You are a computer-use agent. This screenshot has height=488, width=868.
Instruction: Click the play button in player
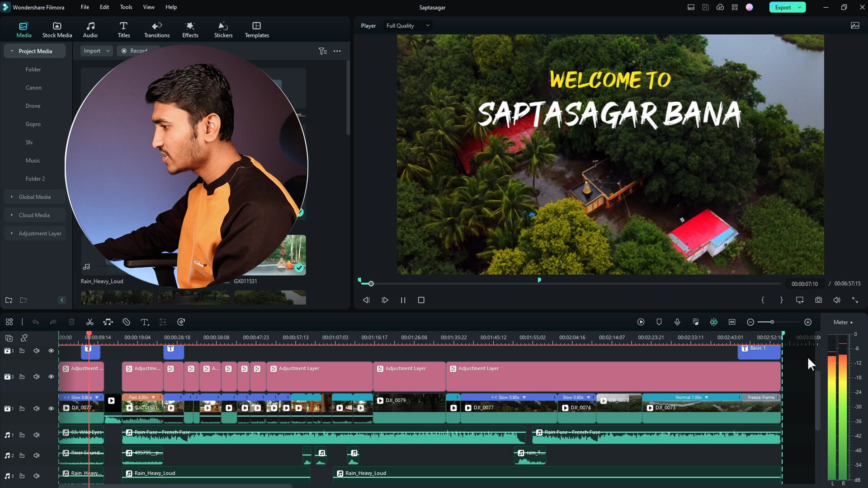[385, 300]
